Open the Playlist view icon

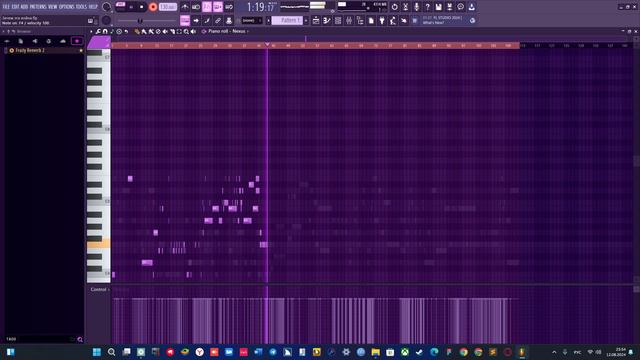(316, 20)
